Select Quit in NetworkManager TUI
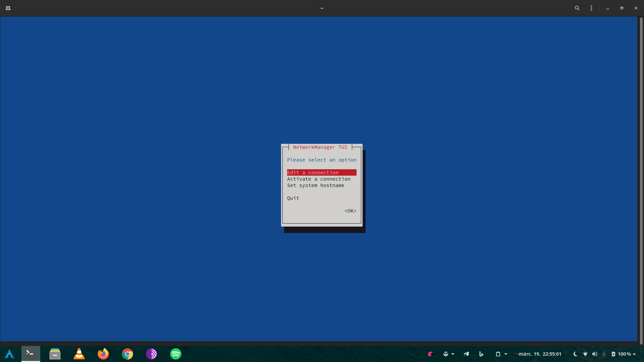 293,198
